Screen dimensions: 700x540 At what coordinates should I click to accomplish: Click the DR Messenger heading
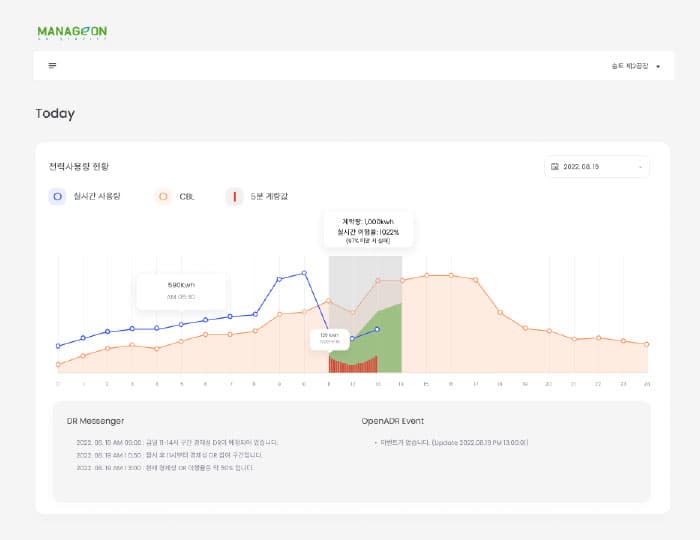pos(96,421)
